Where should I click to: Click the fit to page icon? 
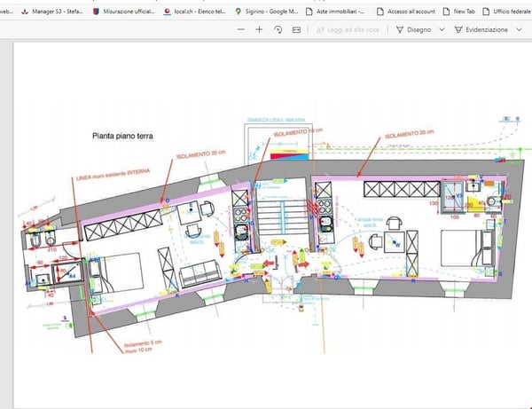[294, 29]
